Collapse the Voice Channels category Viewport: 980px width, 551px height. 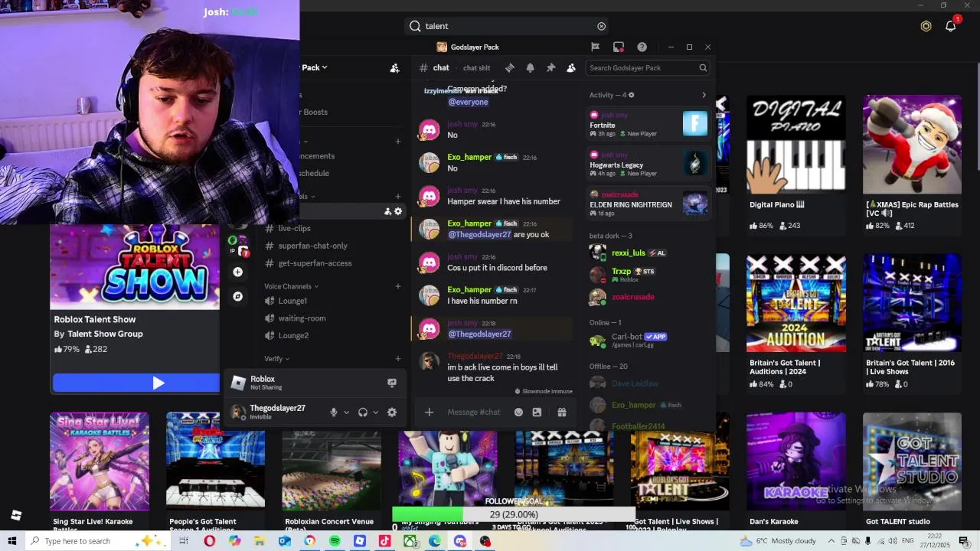291,286
